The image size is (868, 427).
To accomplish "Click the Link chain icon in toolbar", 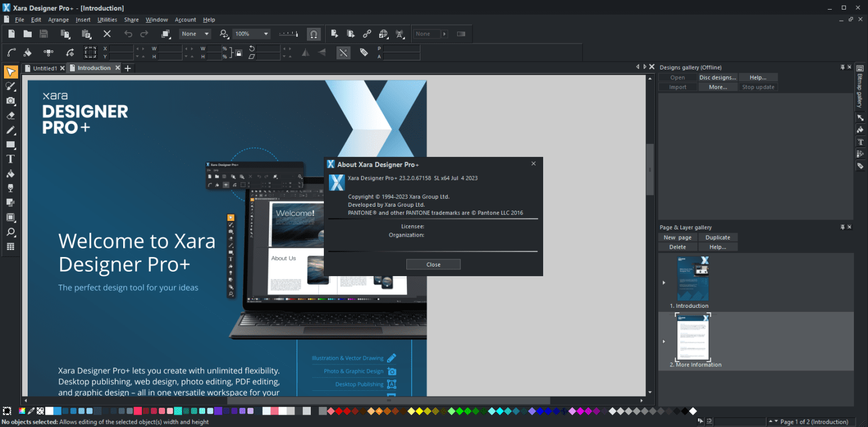I will click(367, 34).
